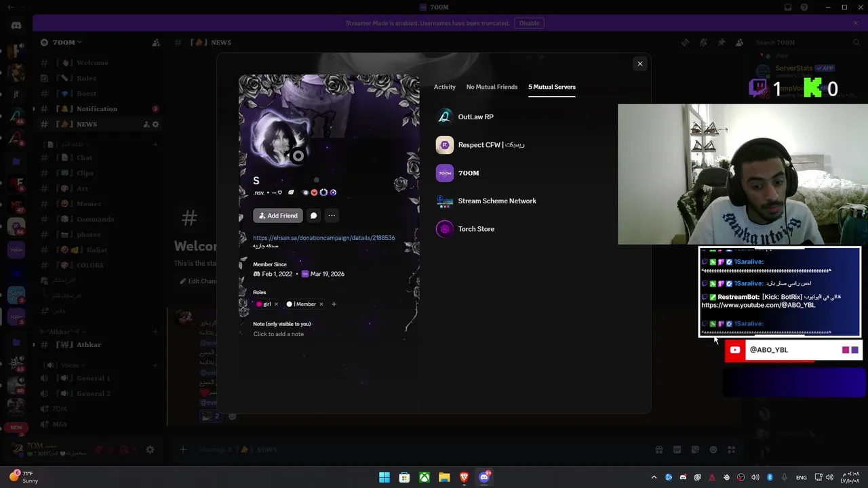Click Add Friend button
The width and height of the screenshot is (868, 488).
coord(278,216)
